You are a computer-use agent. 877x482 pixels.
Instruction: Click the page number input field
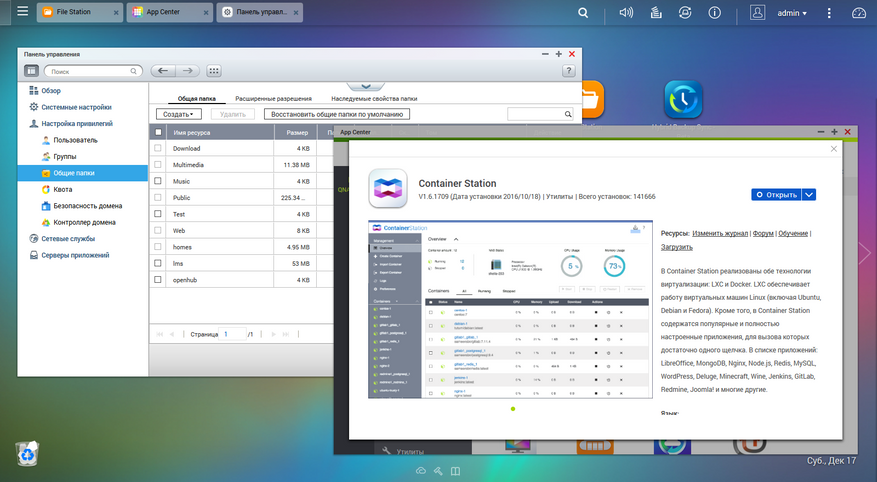pos(232,334)
